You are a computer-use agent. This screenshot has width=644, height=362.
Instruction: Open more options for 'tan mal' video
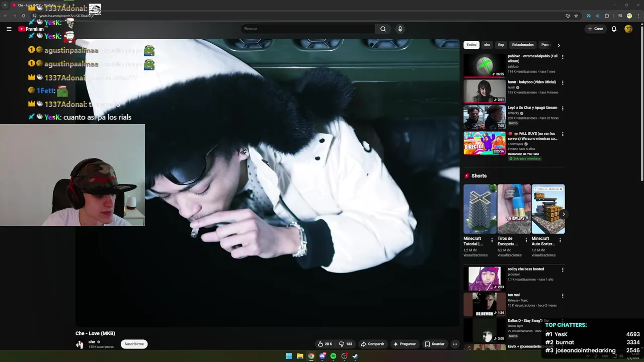[562, 296]
